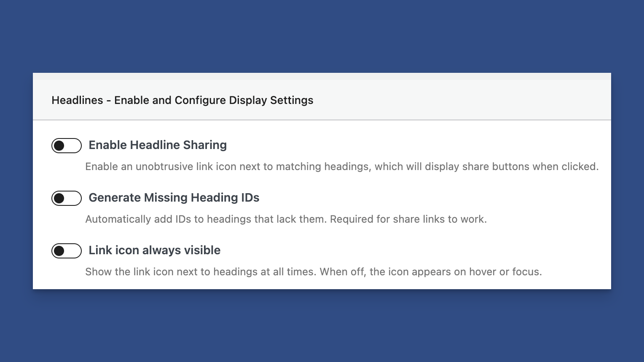Click the Headlines section header title

coord(182,100)
